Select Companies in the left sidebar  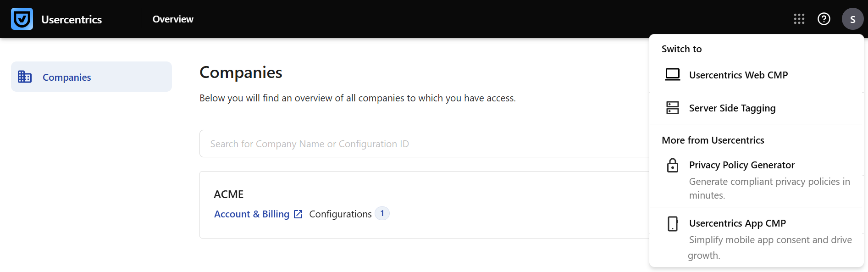click(x=67, y=77)
